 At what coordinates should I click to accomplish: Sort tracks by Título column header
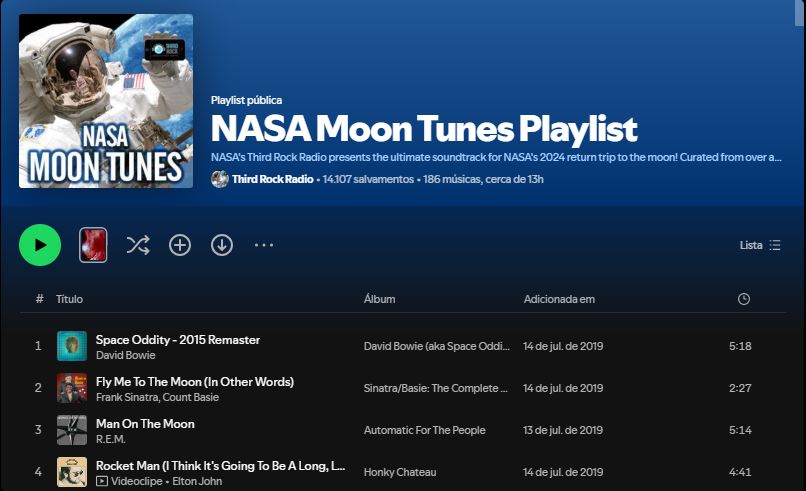coord(69,299)
